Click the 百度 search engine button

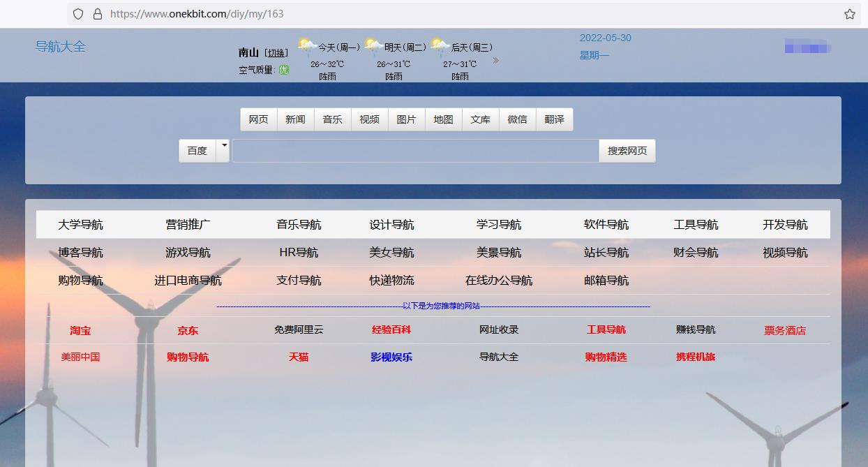click(x=197, y=151)
